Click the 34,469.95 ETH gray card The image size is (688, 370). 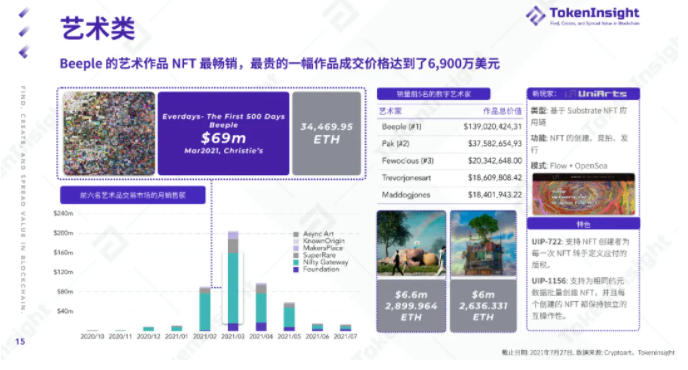point(327,133)
